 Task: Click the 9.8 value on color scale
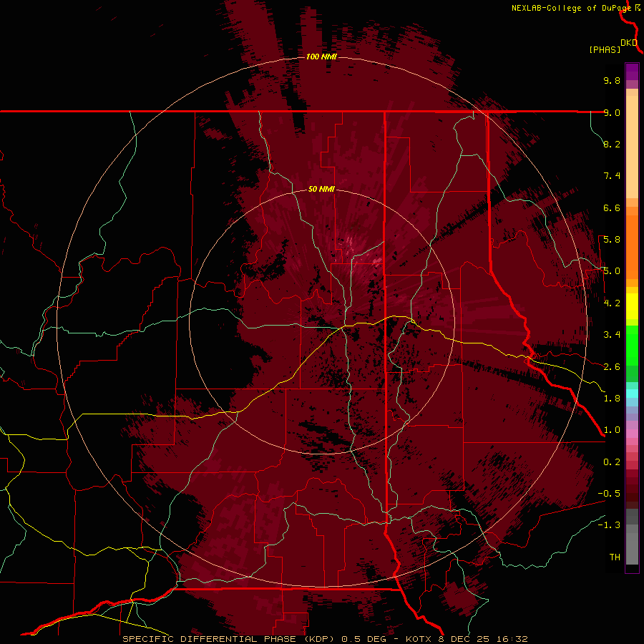pos(612,80)
